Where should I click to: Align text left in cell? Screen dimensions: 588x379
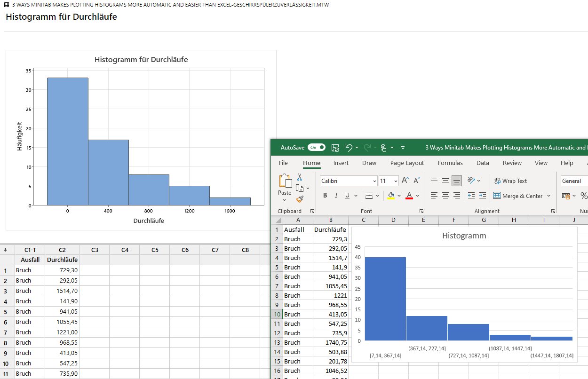coord(434,196)
